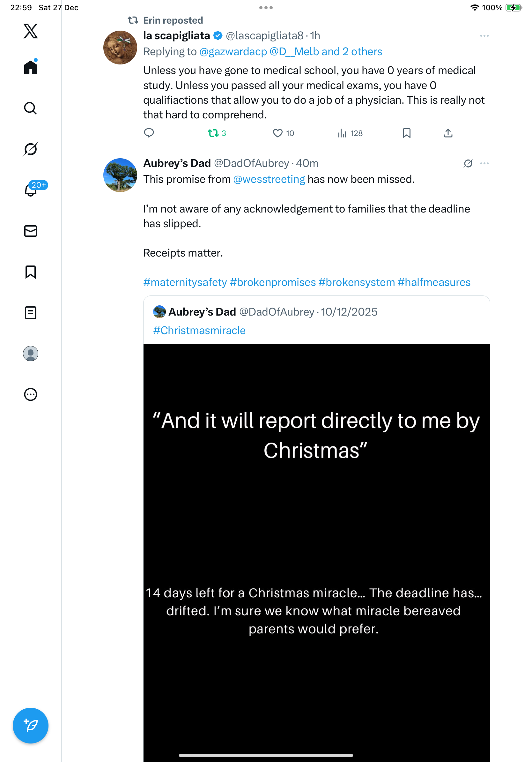
Task: Open profile avatar in sidebar
Action: coord(31,354)
